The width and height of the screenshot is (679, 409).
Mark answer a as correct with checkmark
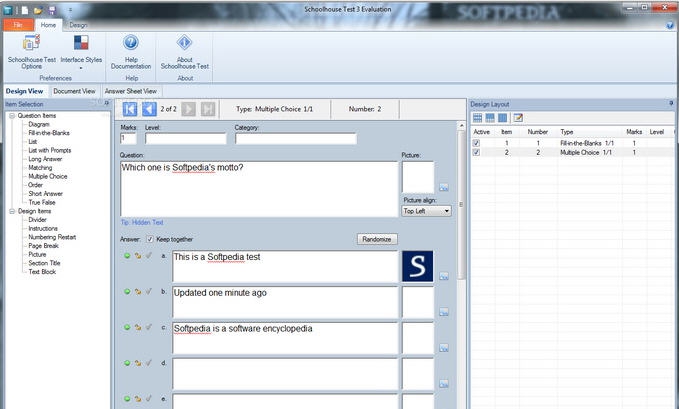pos(149,256)
